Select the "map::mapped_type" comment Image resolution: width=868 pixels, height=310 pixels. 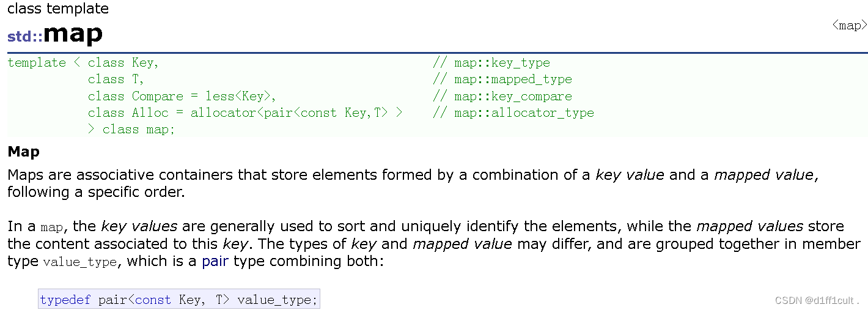502,79
